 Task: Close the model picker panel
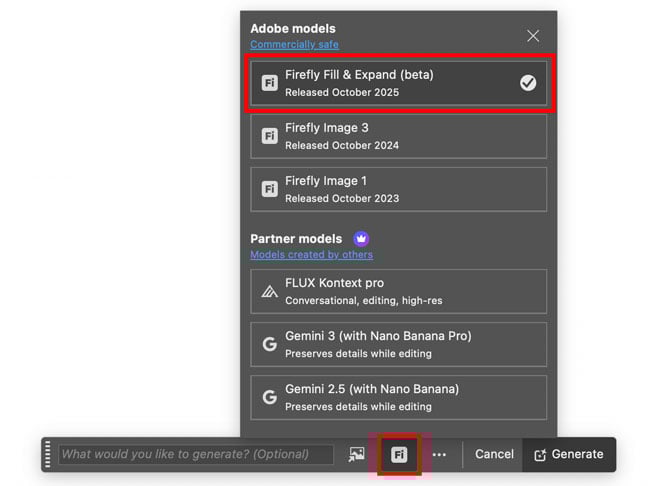tap(533, 36)
